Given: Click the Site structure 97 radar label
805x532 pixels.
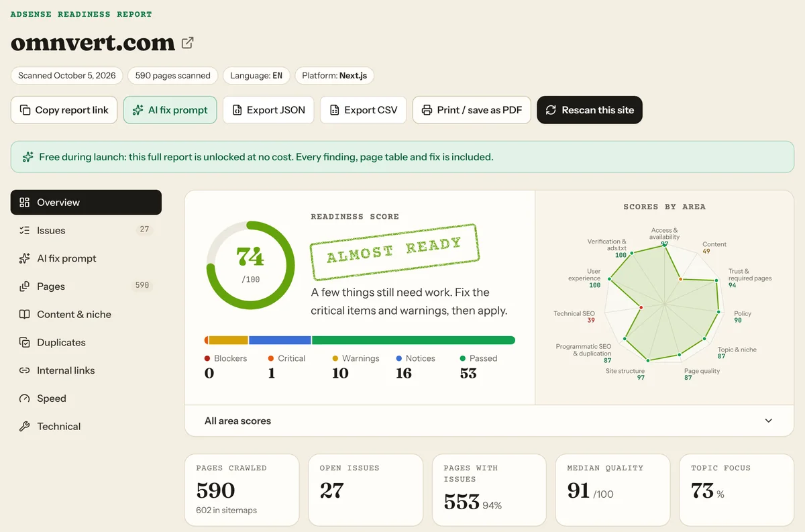Looking at the screenshot, I should (x=625, y=374).
